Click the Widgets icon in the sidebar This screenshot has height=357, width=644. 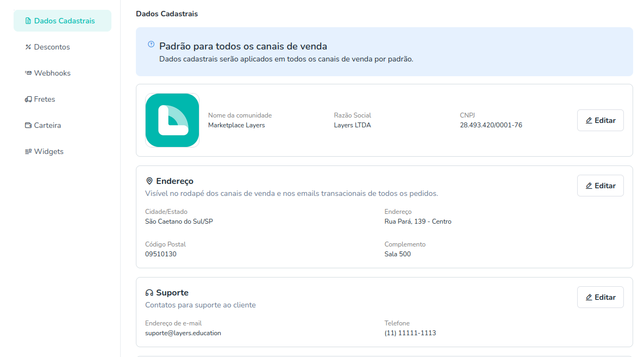click(x=27, y=151)
